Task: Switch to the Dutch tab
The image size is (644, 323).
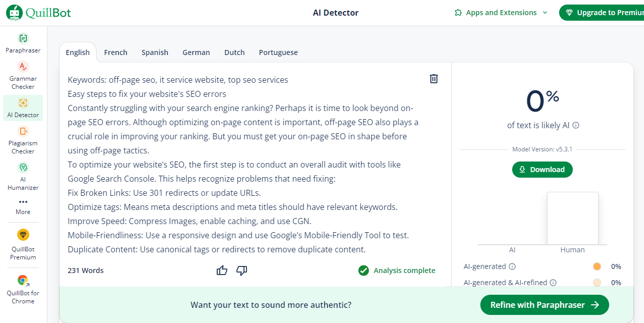Action: pos(234,52)
